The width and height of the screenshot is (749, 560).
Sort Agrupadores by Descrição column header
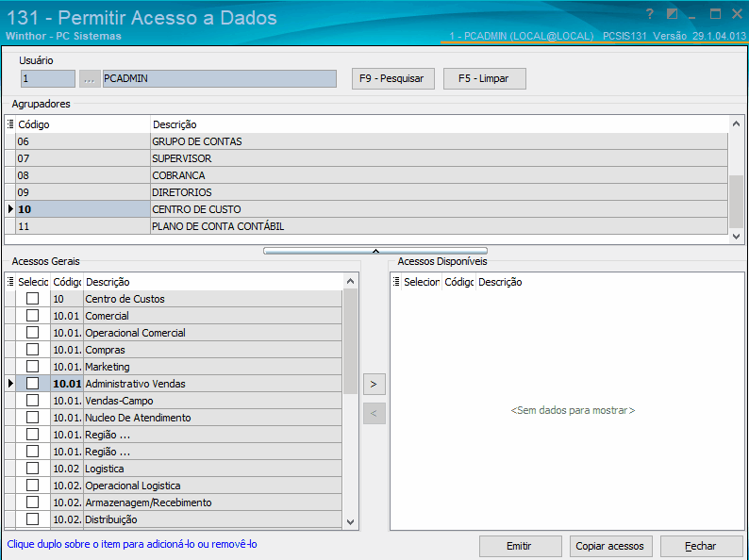pyautogui.click(x=439, y=124)
